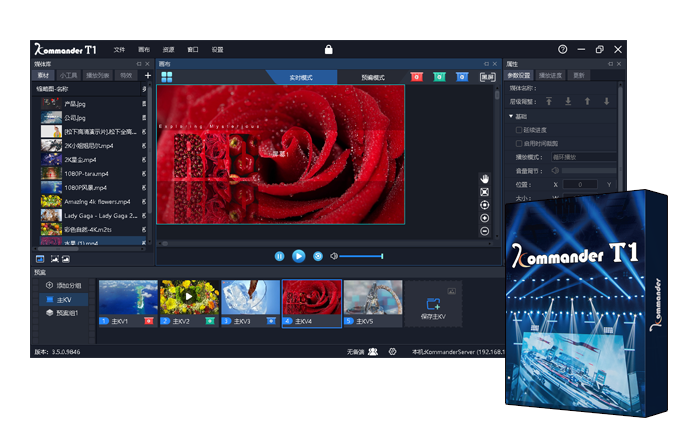Move layer to top with first arrow icon
693x434 pixels.
549,101
